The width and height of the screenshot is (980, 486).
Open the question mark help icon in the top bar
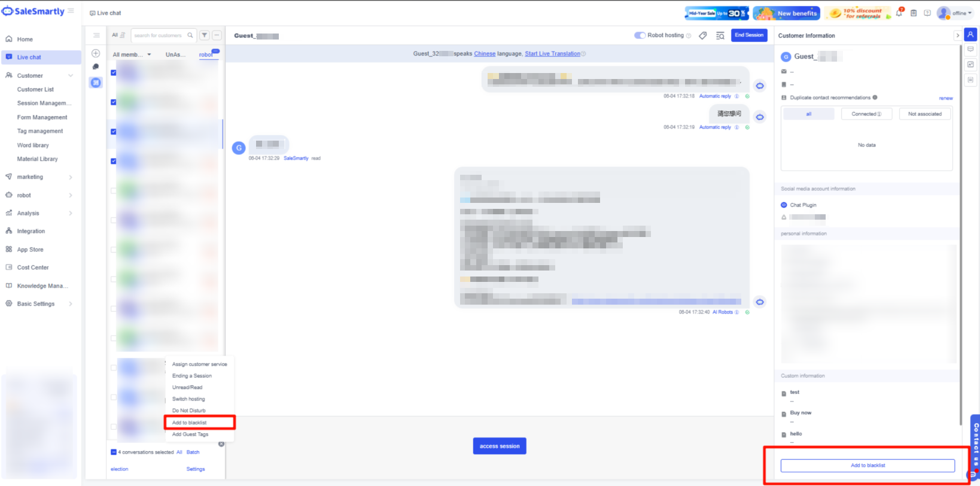tap(927, 13)
